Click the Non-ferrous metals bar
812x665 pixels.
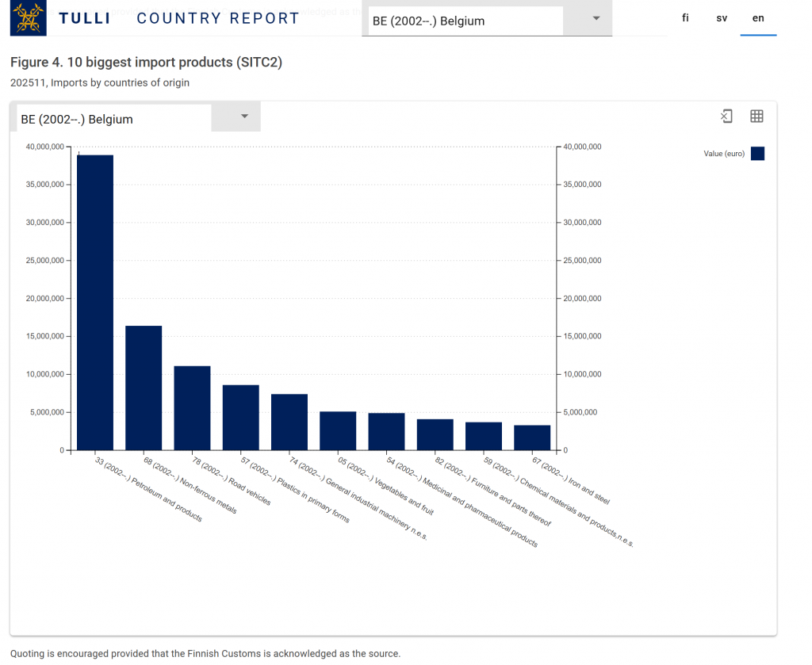coord(144,388)
